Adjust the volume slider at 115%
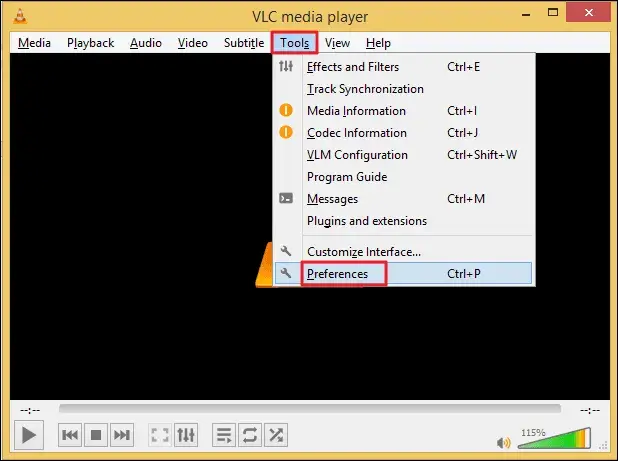Screen dimensions: 618x461 point(555,438)
